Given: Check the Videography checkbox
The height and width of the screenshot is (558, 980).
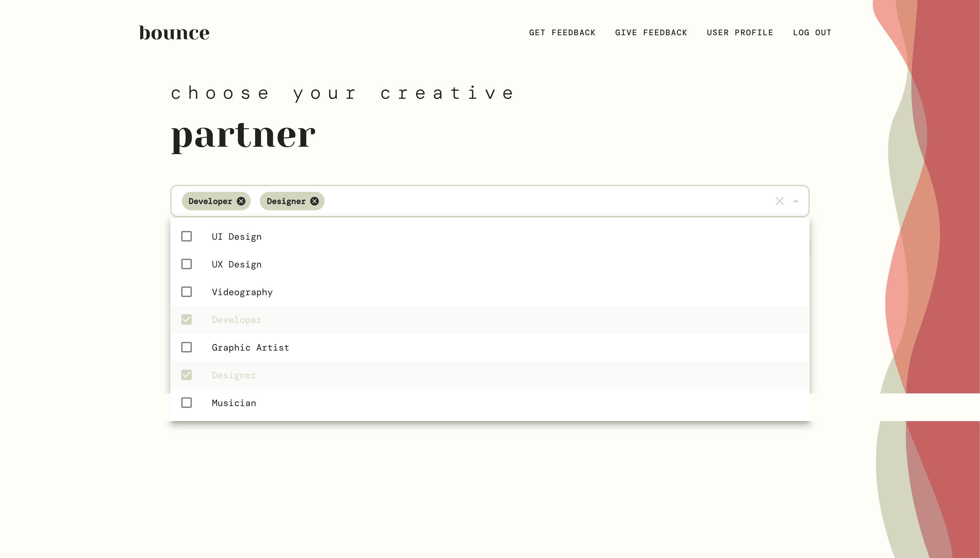Looking at the screenshot, I should click(187, 292).
